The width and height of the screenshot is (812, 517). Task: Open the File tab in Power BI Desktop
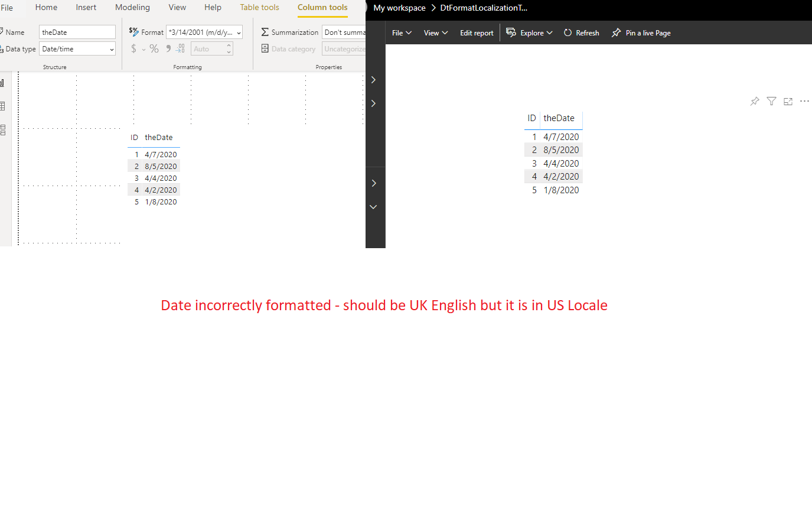pos(6,8)
